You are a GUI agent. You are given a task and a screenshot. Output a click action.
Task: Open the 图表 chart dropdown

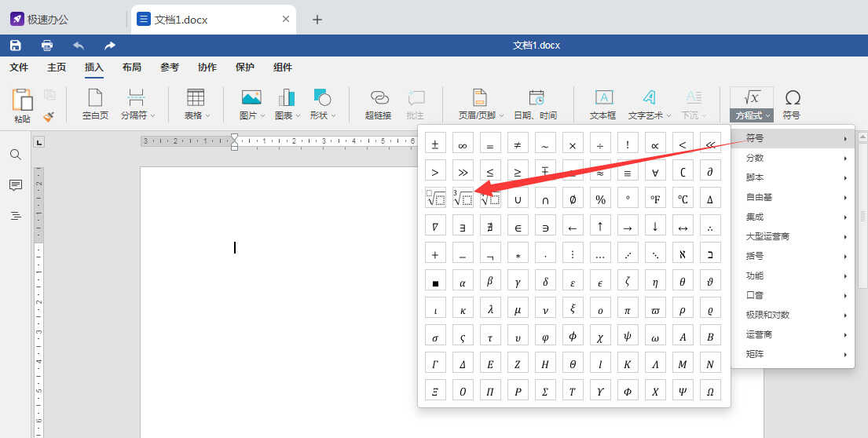(x=287, y=104)
